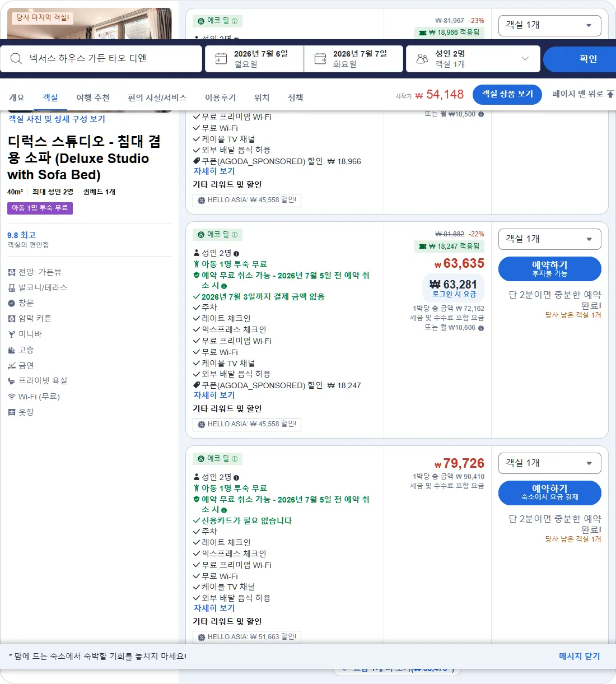Open 객실 1개 dropdown in ₩63,635 offer
The height and width of the screenshot is (684, 616).
point(549,239)
